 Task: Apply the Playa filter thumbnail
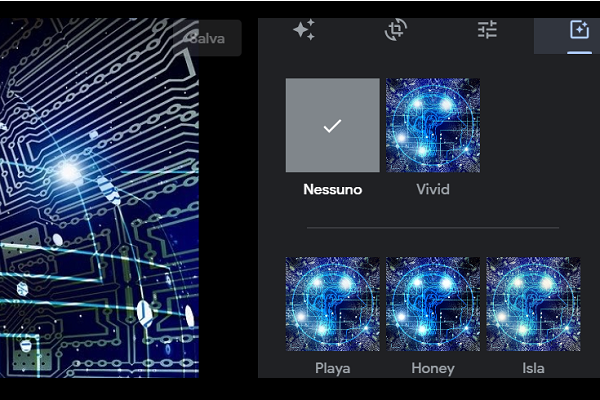tap(333, 304)
